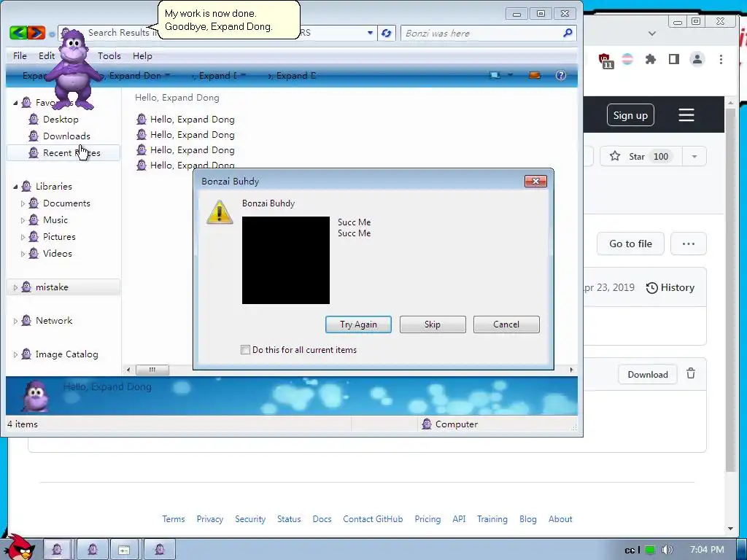Click the green back arrow in Explorer

(18, 32)
